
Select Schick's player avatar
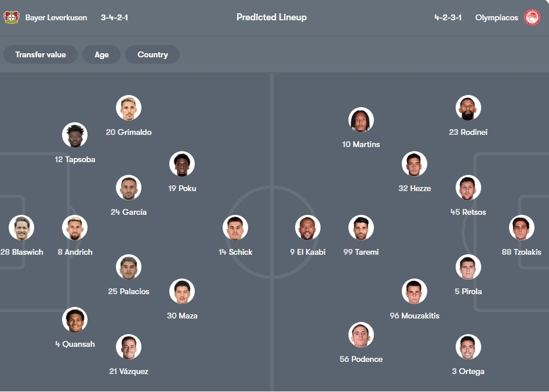(235, 228)
